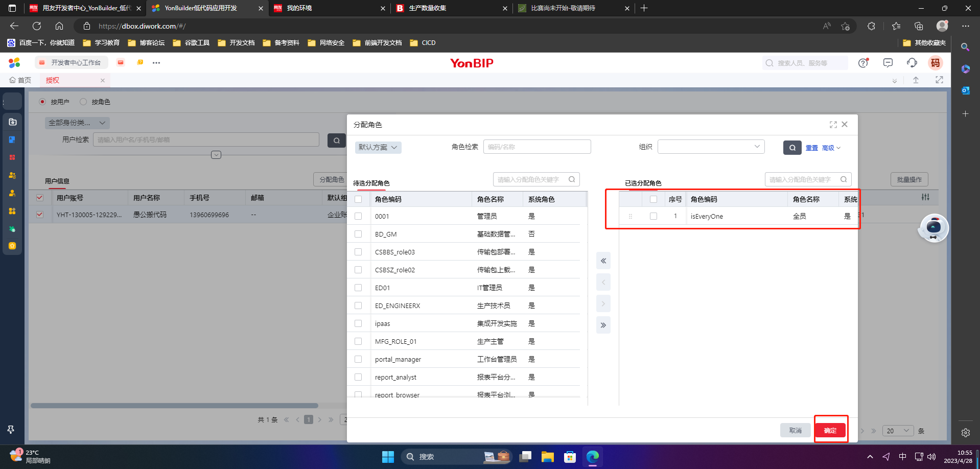Switch to browser tab 用友开发者中心
The width and height of the screenshot is (980, 469).
click(x=85, y=8)
